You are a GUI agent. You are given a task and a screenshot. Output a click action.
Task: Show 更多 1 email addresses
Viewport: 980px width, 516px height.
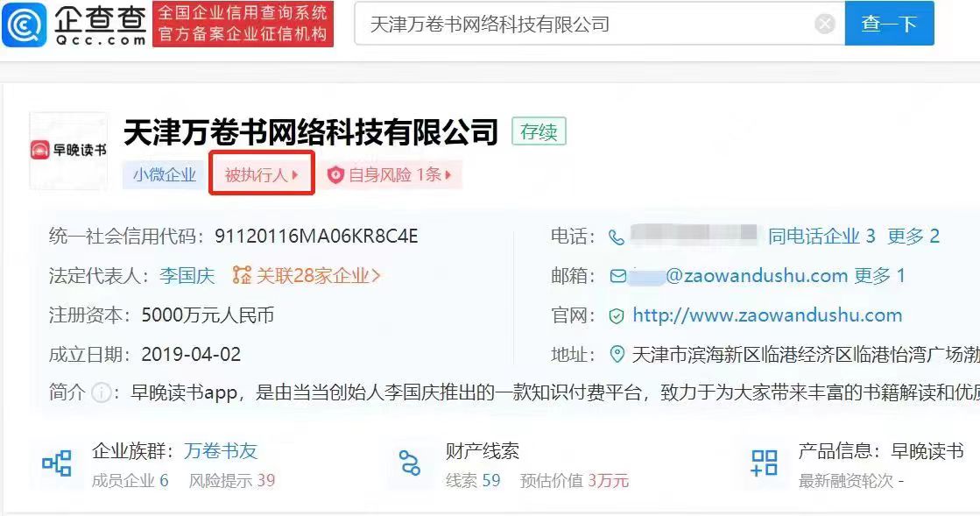[879, 276]
